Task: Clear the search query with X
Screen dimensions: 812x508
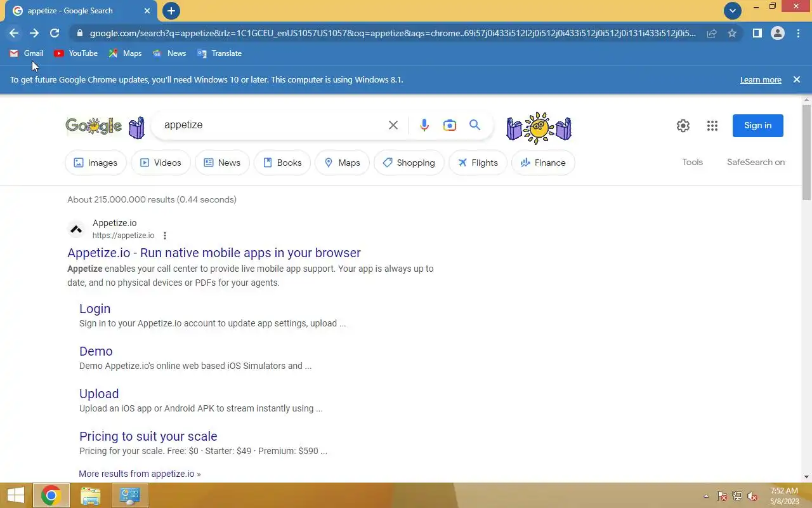Action: (393, 125)
